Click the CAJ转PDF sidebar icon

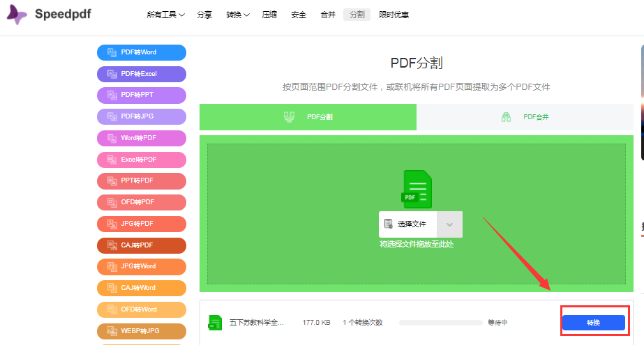[112, 245]
